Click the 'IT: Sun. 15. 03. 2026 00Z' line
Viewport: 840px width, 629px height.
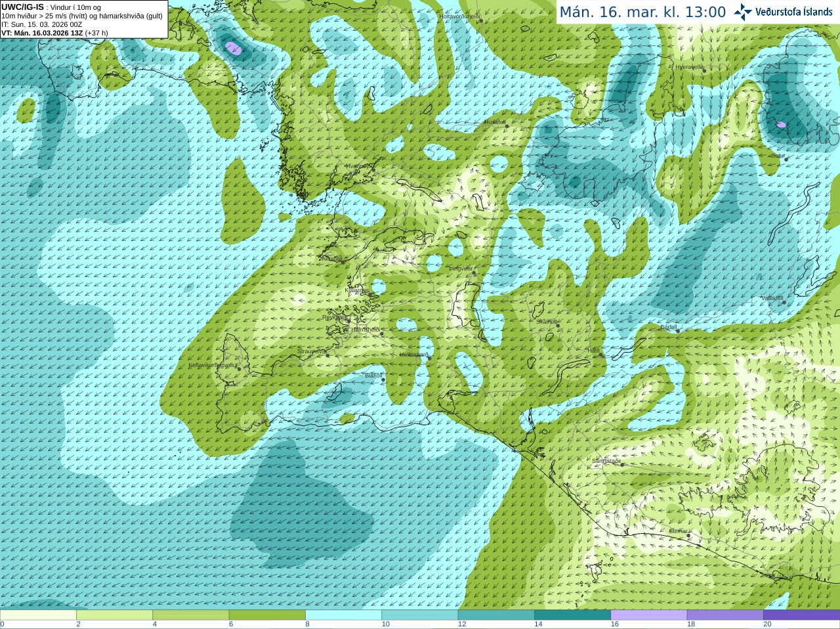[x=41, y=24]
